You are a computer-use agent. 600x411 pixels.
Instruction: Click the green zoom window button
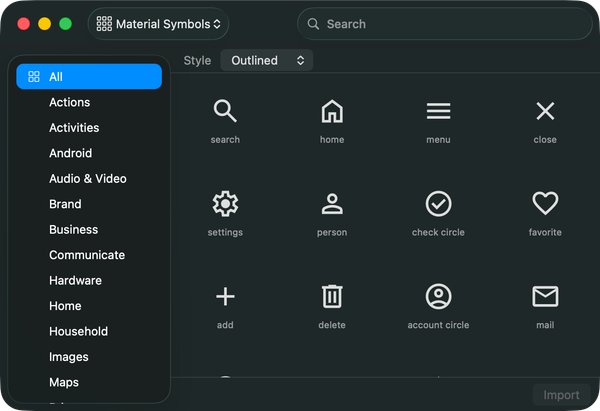pyautogui.click(x=65, y=24)
